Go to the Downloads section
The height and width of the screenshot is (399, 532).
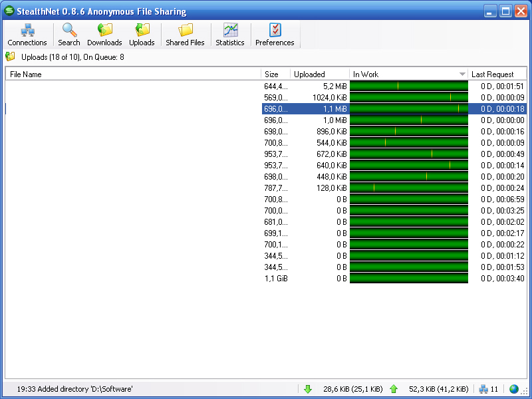tap(104, 35)
